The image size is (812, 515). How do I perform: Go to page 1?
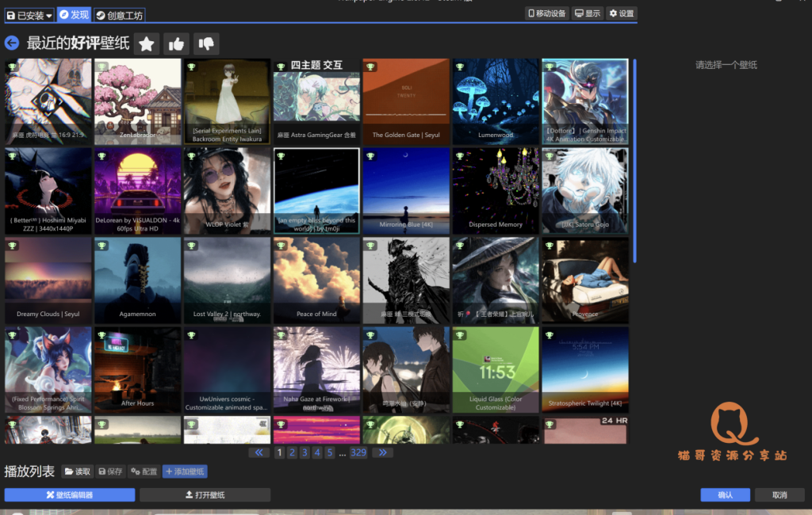[280, 453]
